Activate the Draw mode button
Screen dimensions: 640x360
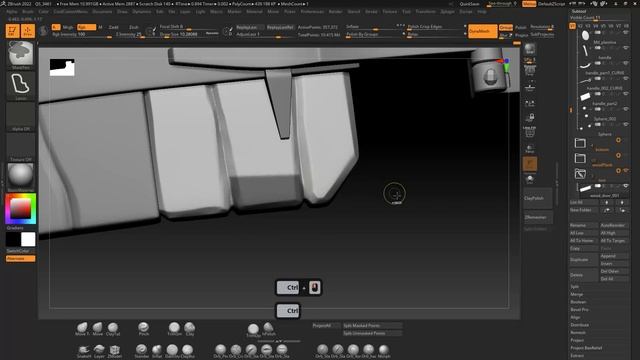click(28, 31)
